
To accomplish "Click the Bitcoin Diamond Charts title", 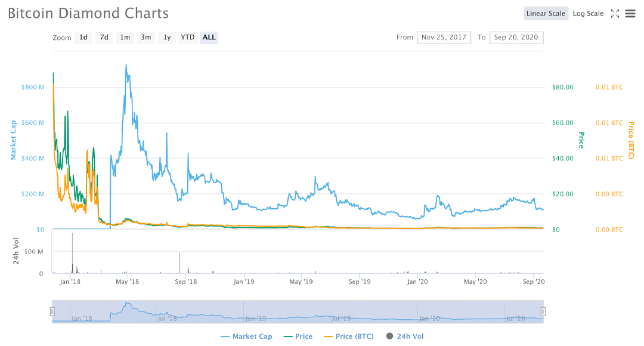I will pyautogui.click(x=88, y=13).
